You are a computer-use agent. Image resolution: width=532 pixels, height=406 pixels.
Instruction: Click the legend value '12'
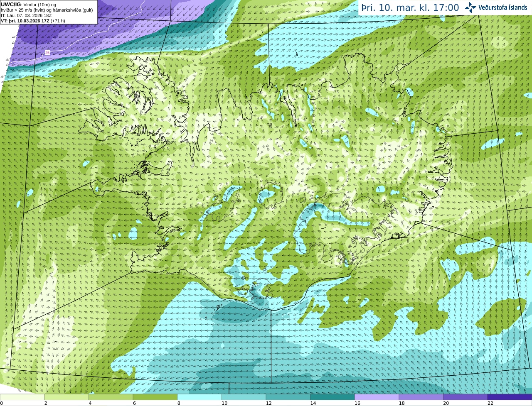(x=268, y=403)
